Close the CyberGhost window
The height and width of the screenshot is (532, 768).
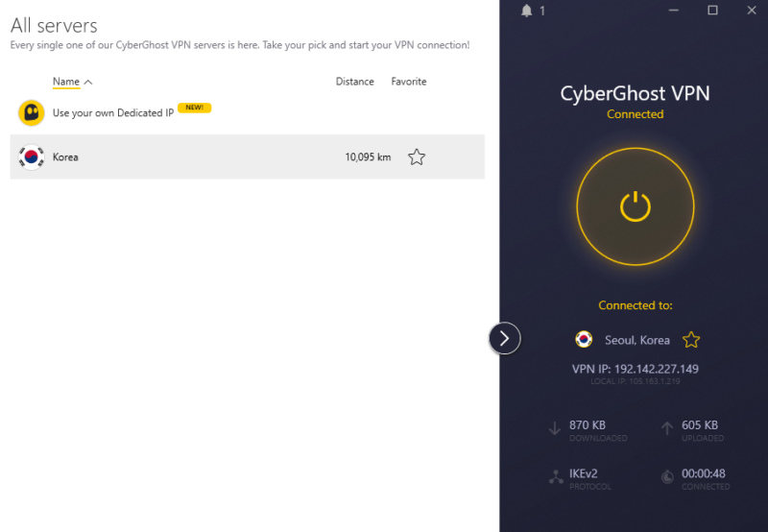coord(752,11)
